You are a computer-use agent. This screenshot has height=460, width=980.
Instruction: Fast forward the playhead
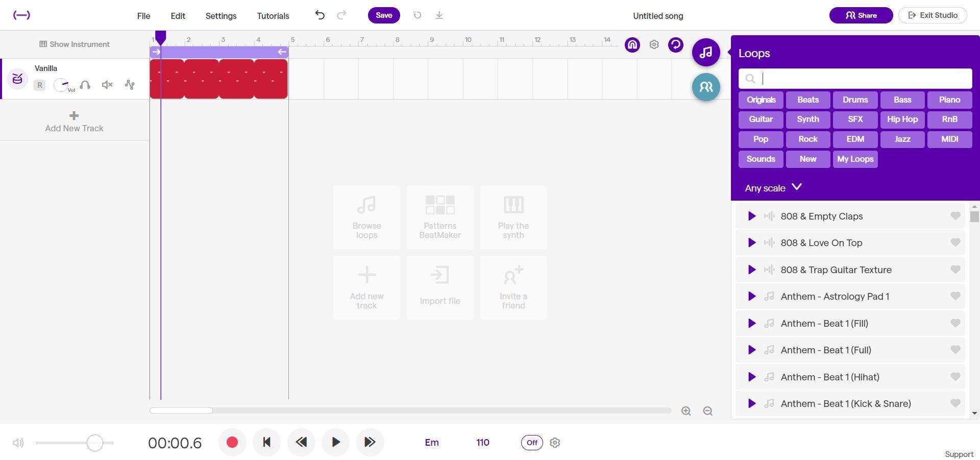[370, 442]
